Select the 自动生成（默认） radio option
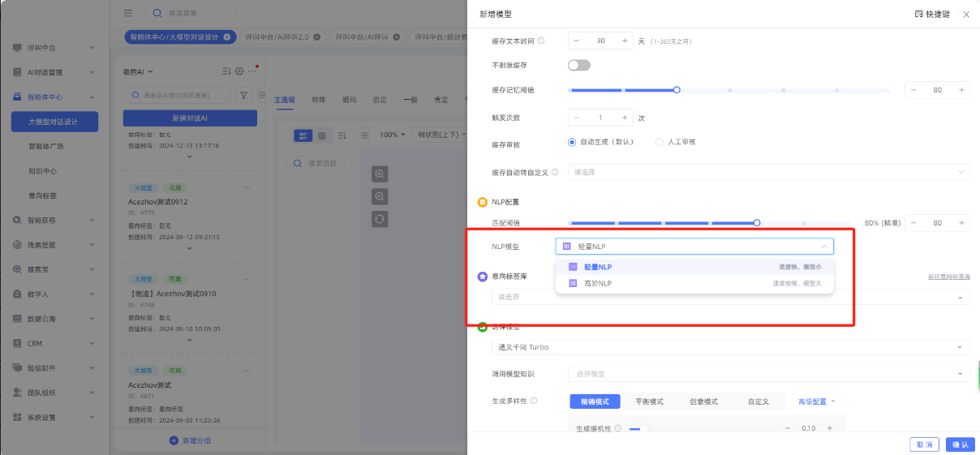This screenshot has height=455, width=980. tap(572, 142)
